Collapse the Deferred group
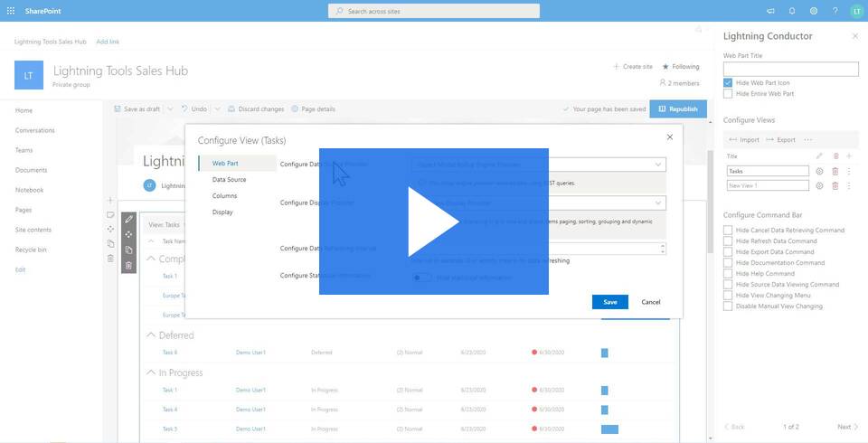The image size is (868, 443). point(151,335)
